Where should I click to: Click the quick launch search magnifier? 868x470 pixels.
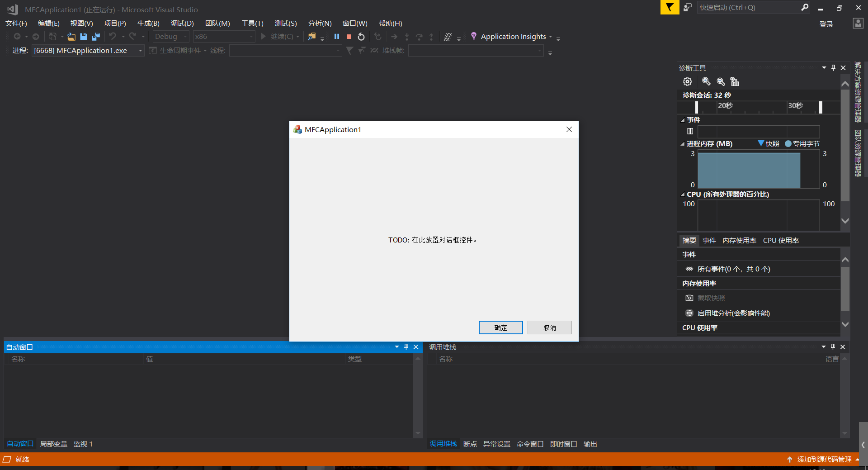[805, 7]
